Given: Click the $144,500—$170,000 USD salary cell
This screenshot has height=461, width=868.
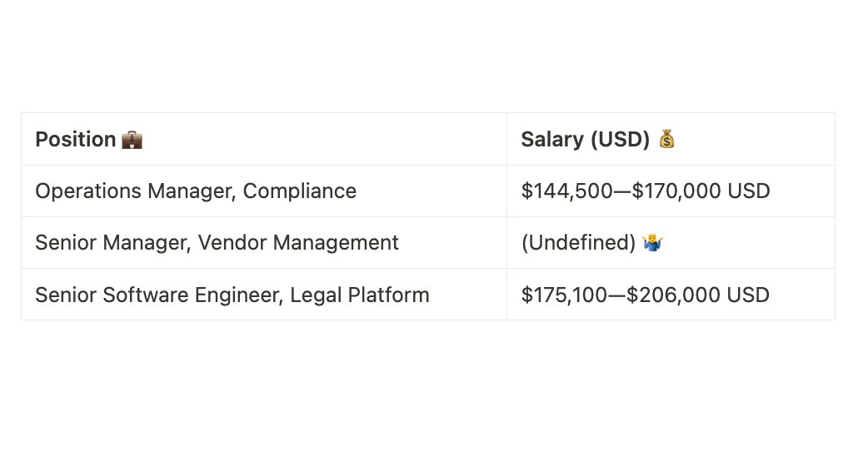Looking at the screenshot, I should coord(671,191).
